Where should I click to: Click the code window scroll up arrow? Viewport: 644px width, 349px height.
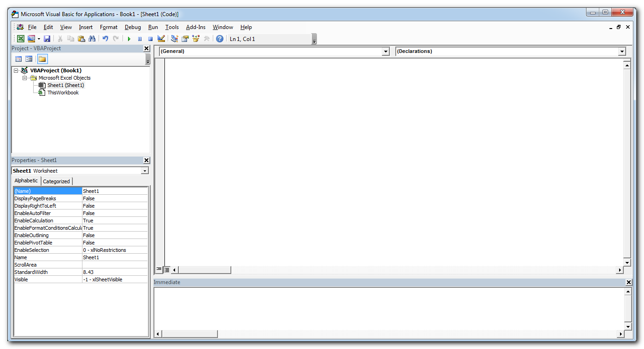(x=627, y=65)
